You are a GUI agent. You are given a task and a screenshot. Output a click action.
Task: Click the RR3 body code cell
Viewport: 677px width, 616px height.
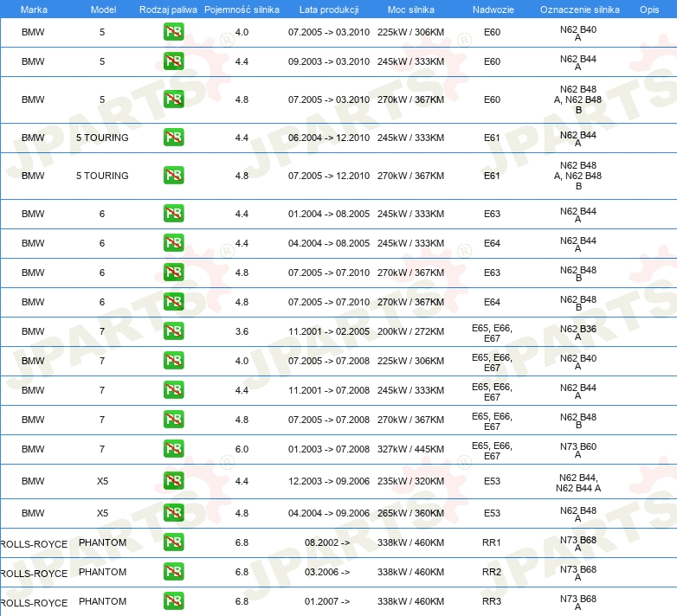[492, 601]
